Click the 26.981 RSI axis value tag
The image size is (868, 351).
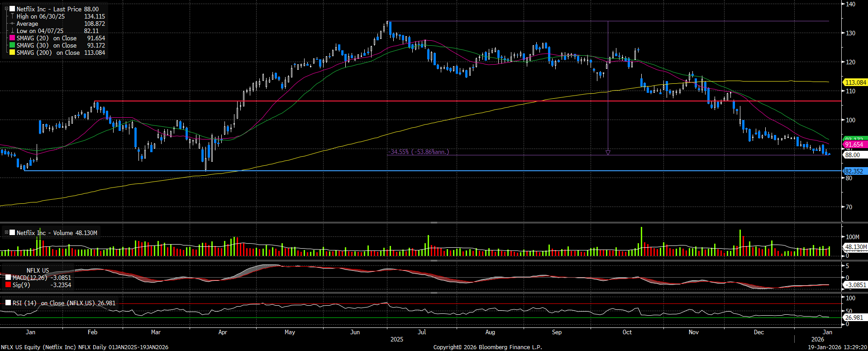[x=854, y=317]
